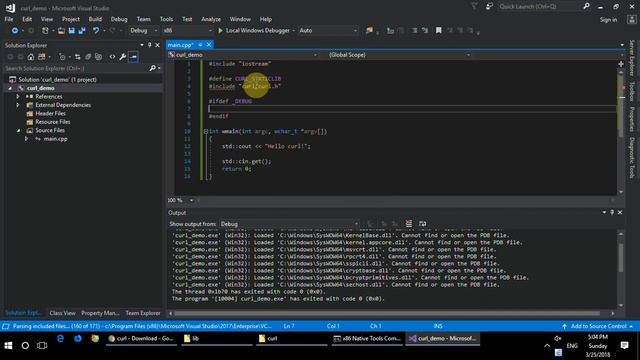
Task: Switch to the Class View tab
Action: click(x=62, y=313)
